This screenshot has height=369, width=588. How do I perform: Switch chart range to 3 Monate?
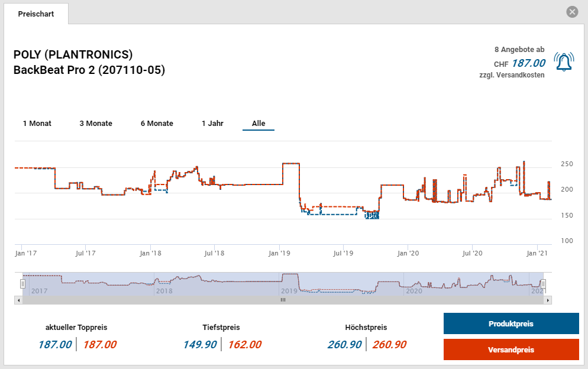96,124
